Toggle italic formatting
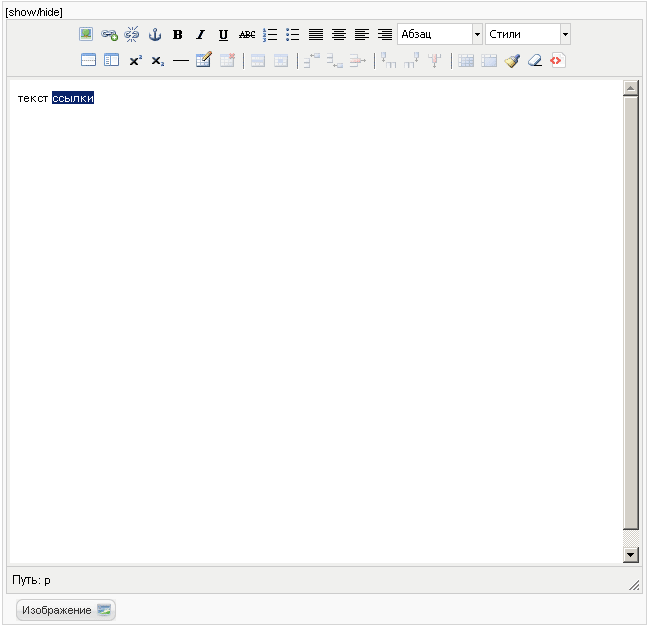 200,34
